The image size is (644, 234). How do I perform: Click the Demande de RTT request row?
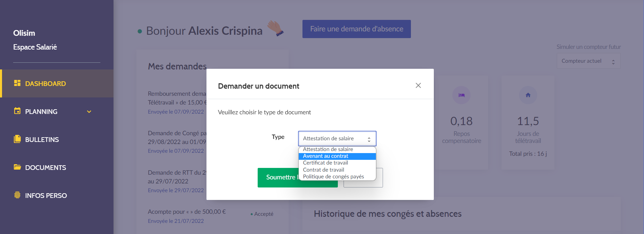177,181
